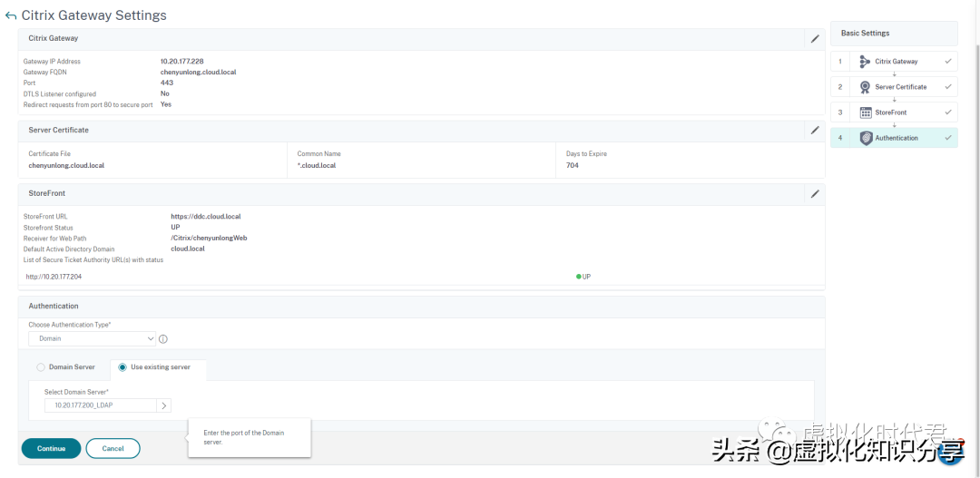Click the Basic Settings panel header
Screen dimensions: 980x478
pos(894,34)
